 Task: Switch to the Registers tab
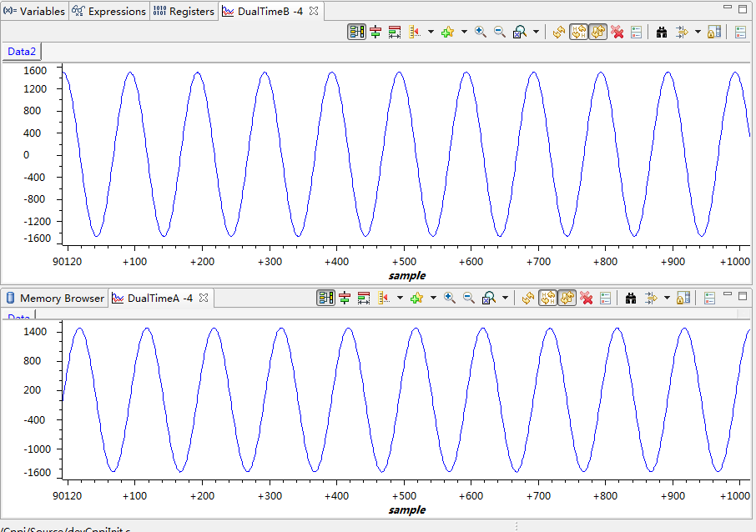point(184,11)
